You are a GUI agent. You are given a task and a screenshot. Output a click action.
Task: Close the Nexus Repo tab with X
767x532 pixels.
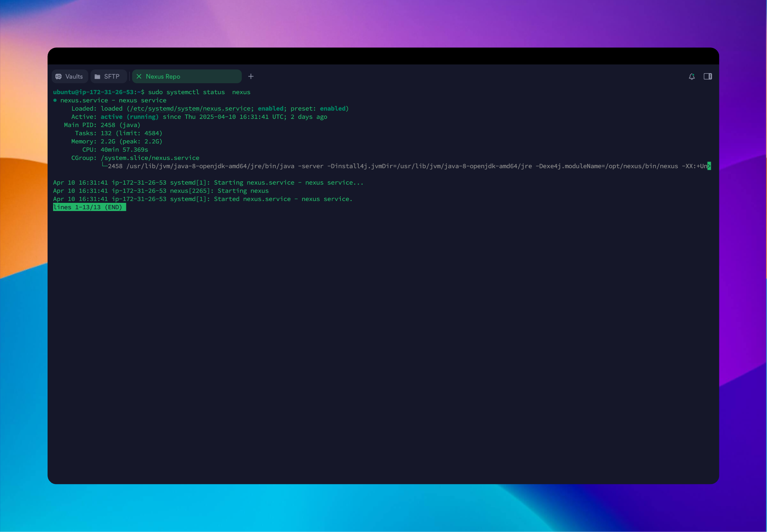point(139,77)
